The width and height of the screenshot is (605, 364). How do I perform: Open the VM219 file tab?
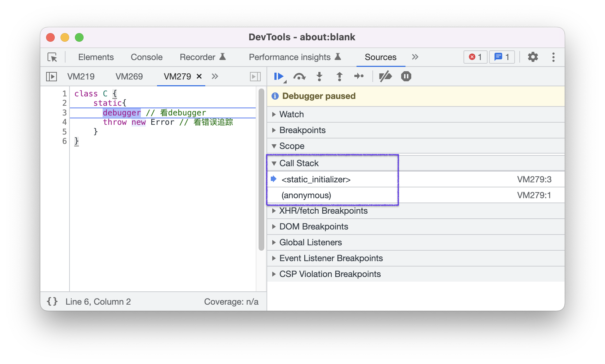(x=81, y=77)
